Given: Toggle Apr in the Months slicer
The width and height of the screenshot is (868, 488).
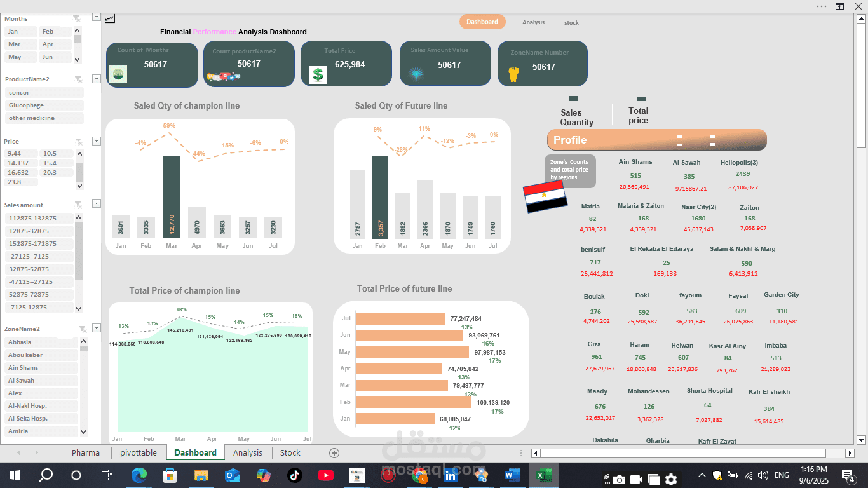Looking at the screenshot, I should (x=56, y=44).
